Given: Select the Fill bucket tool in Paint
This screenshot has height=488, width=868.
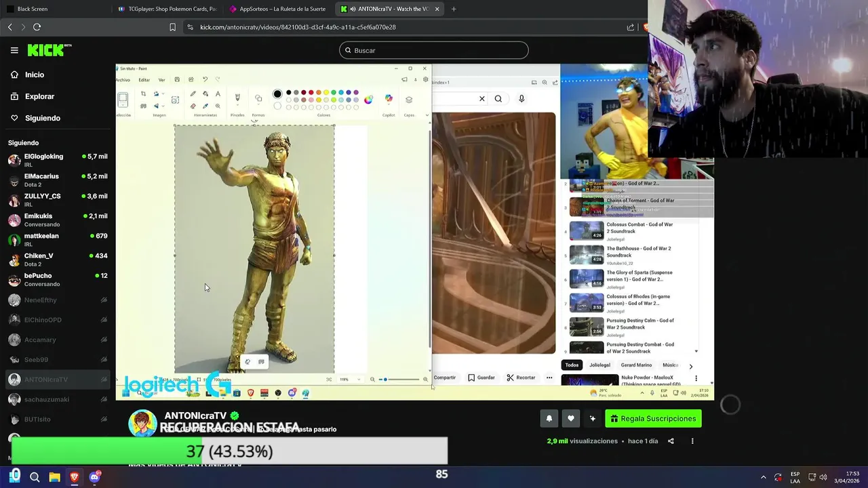Looking at the screenshot, I should point(205,94).
